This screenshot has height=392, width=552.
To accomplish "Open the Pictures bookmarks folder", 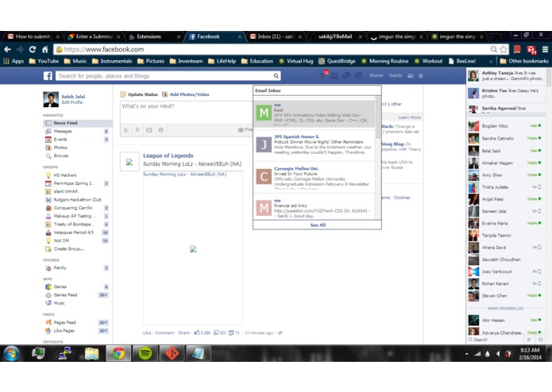I will (x=151, y=61).
